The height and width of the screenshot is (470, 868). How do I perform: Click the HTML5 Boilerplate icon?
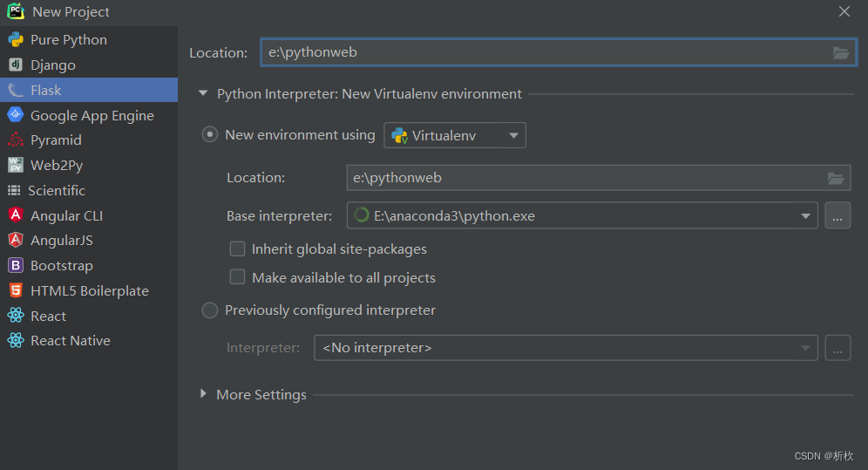(x=15, y=291)
